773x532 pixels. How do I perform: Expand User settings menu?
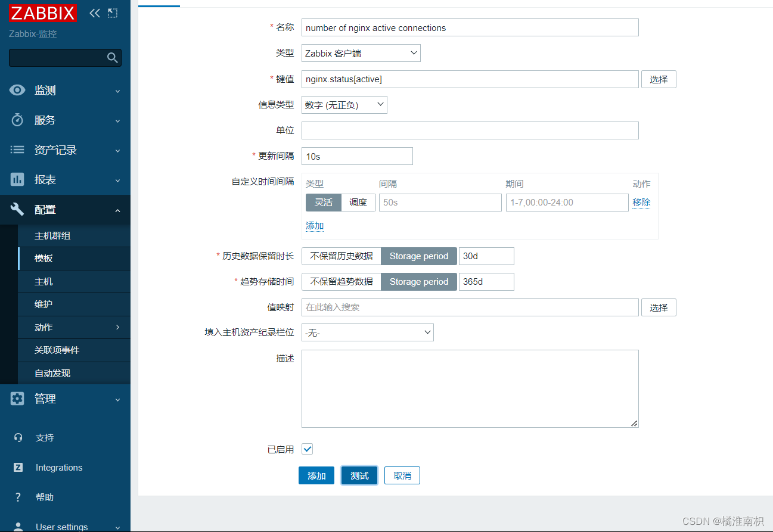[x=117, y=528]
